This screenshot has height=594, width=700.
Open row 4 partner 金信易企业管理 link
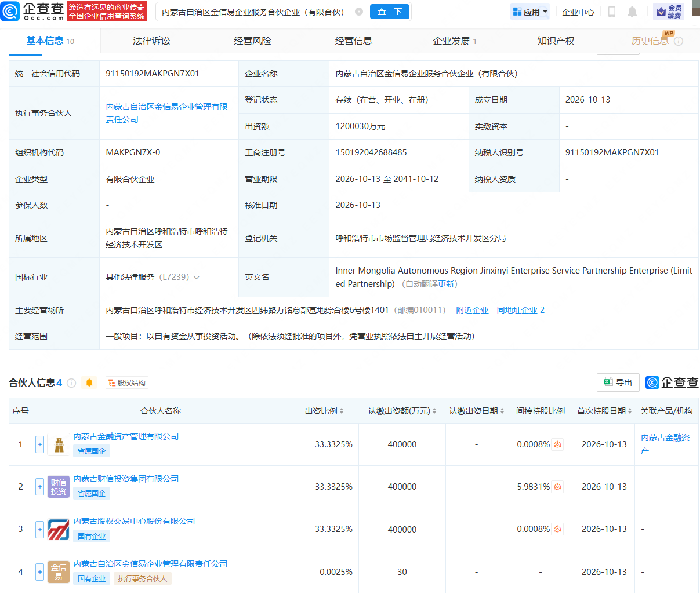tap(150, 564)
